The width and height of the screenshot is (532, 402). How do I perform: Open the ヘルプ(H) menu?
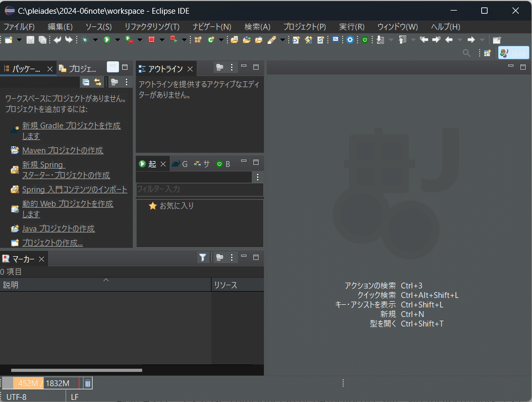(445, 27)
